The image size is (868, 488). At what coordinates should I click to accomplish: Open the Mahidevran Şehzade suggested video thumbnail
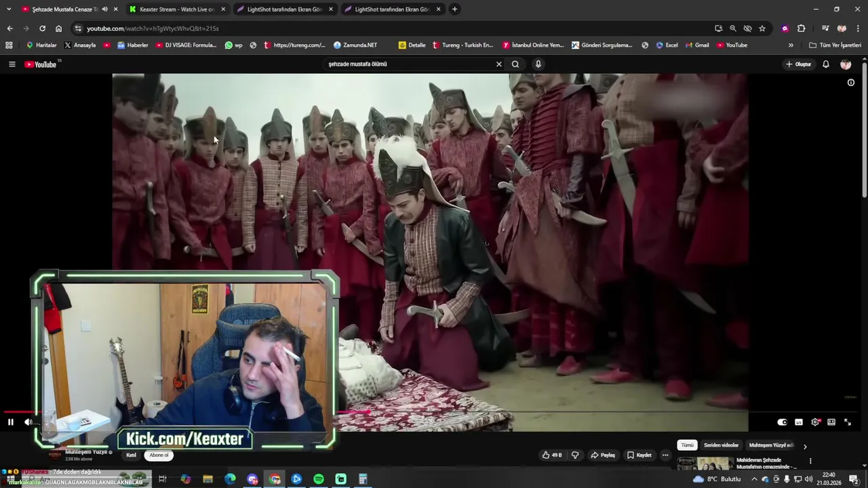tap(705, 464)
